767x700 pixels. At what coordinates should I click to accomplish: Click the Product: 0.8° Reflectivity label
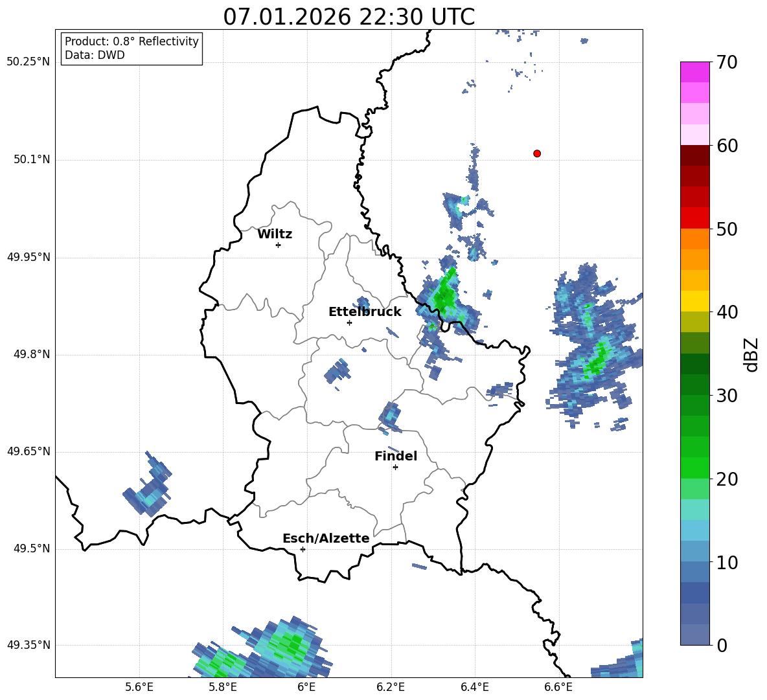pyautogui.click(x=132, y=41)
